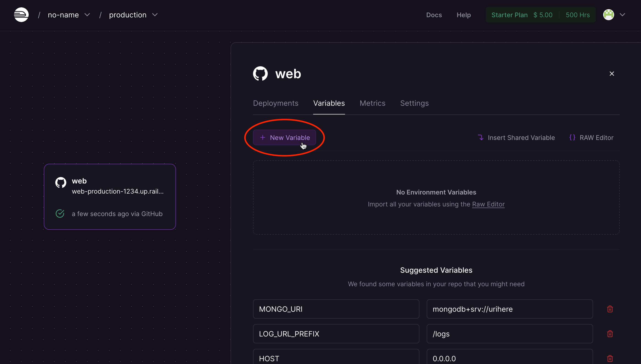Viewport: 641px width, 364px height.
Task: Click the green deployment success check icon
Action: [x=60, y=214]
